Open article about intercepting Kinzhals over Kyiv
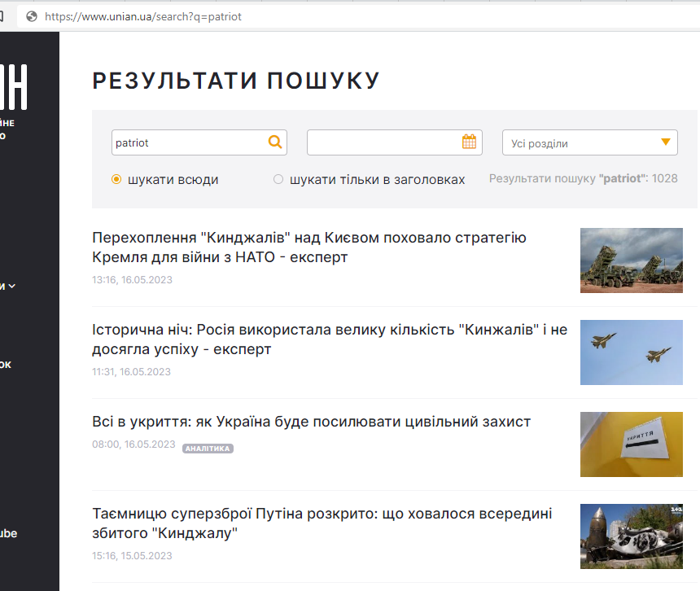The height and width of the screenshot is (591, 700). pos(309,247)
